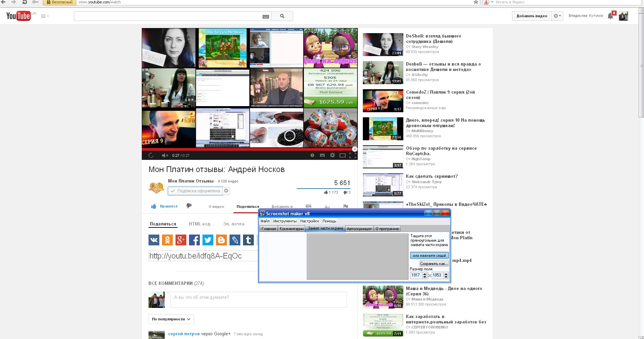Viewport: 644px width, 339px height.
Task: Switch to Комментарии tab in Screenshot maker
Action: [292, 229]
